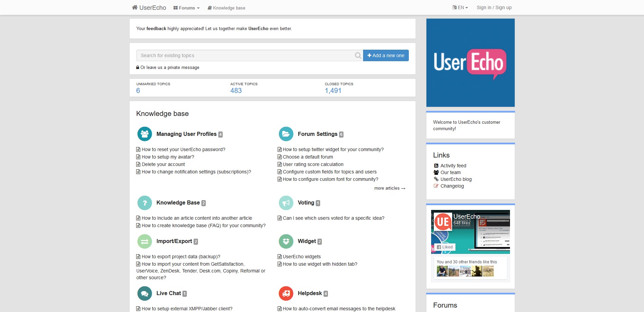Open the Live Chat category heading

pos(169,293)
